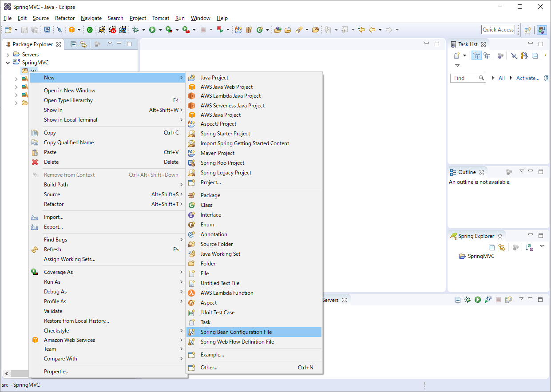This screenshot has height=392, width=551.
Task: Toggle Scheduled view in Task List toolbar
Action: coord(487,55)
